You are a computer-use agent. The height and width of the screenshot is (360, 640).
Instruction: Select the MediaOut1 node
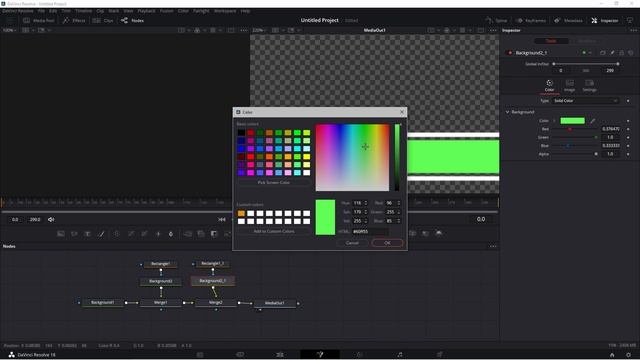pos(274,303)
